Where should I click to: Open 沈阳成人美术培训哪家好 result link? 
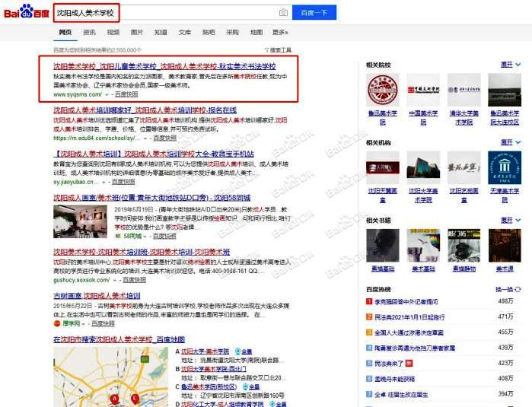[x=145, y=110]
